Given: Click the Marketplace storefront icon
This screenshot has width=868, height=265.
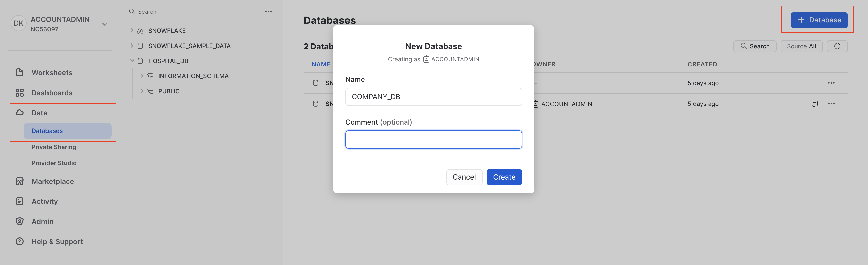Looking at the screenshot, I should (20, 181).
